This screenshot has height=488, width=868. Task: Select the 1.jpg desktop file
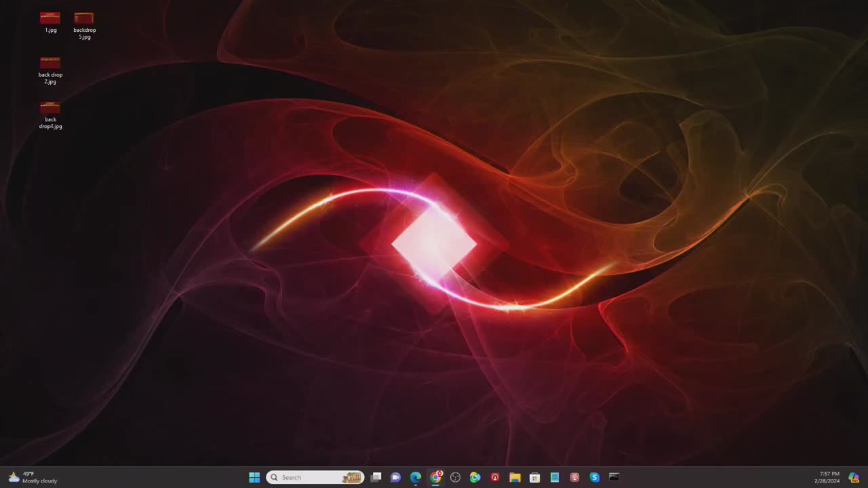point(50,22)
